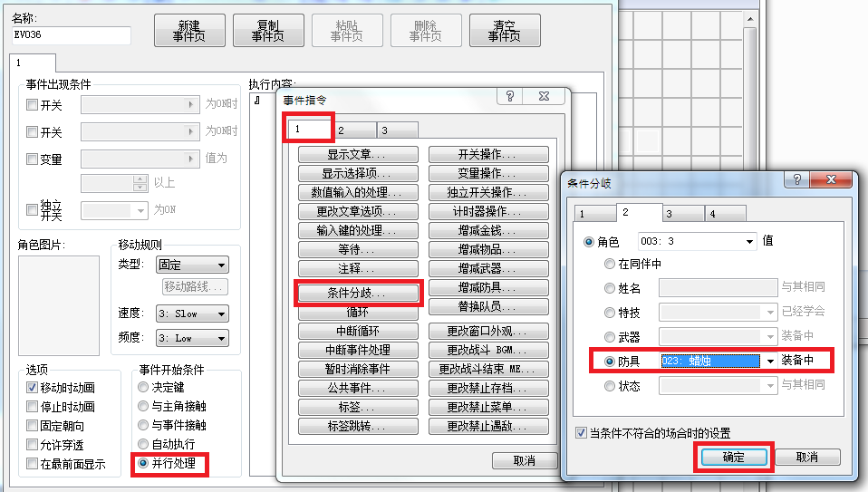Screen dimensions: 868x492
Task: Click 更改战斗 BGM command button
Action: point(488,351)
